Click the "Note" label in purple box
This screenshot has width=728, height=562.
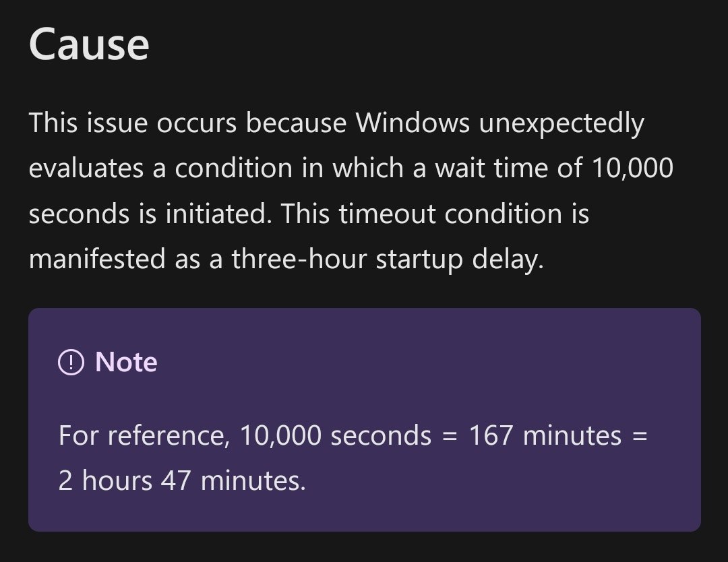point(126,363)
